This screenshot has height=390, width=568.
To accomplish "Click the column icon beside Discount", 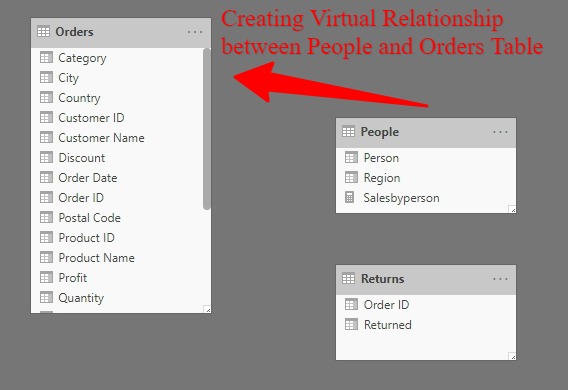I will pyautogui.click(x=46, y=158).
